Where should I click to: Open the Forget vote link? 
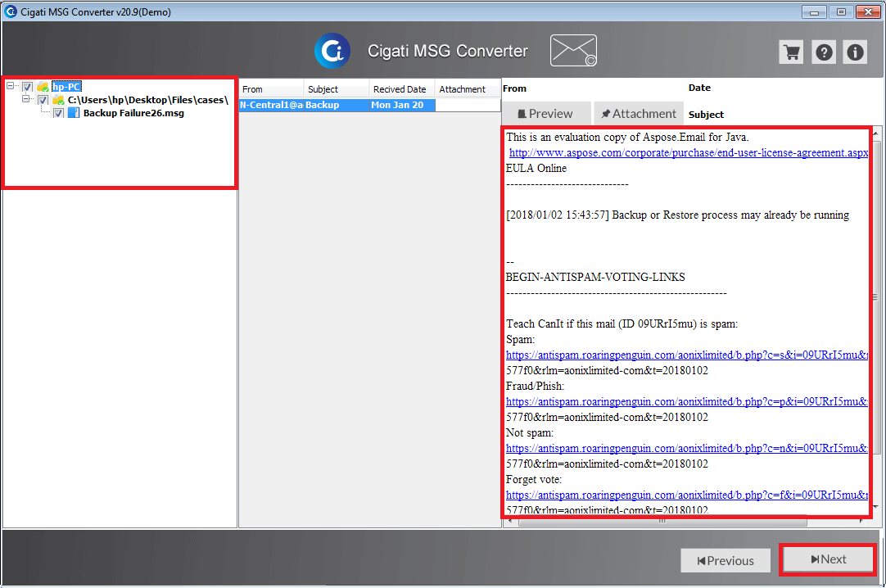click(x=686, y=495)
